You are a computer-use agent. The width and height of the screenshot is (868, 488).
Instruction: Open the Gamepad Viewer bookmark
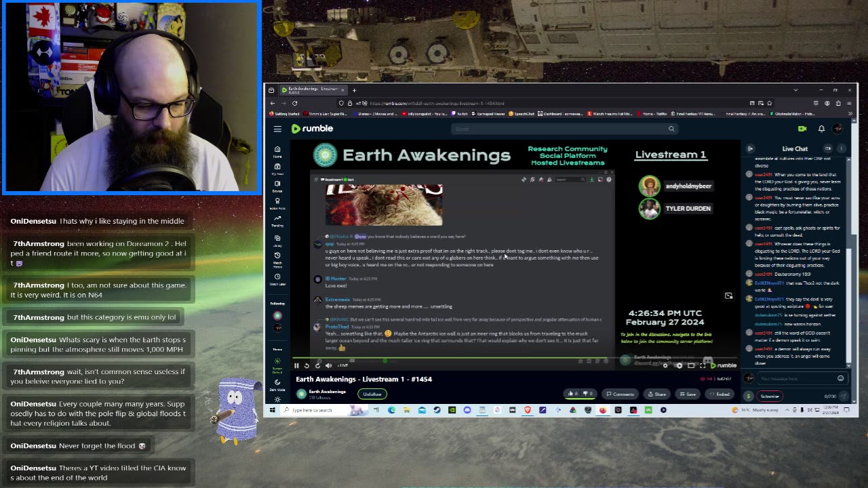click(x=489, y=114)
